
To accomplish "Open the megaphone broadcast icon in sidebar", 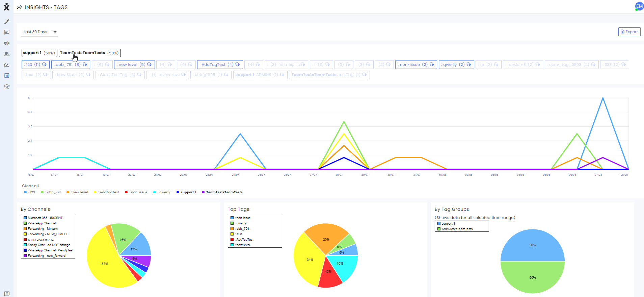I will tap(6, 43).
